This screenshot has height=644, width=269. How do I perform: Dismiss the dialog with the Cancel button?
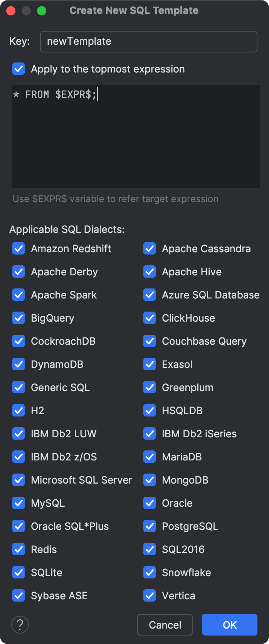(x=165, y=624)
